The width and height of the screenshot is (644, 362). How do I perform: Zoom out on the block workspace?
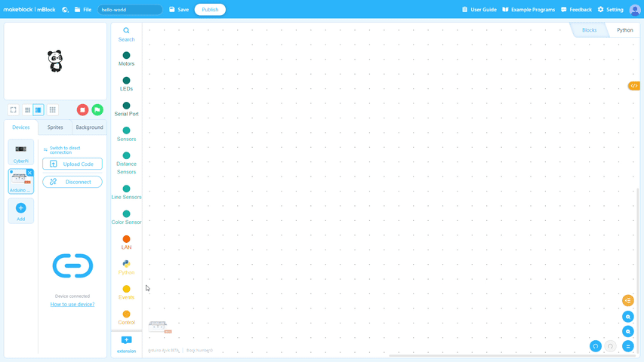pyautogui.click(x=628, y=332)
